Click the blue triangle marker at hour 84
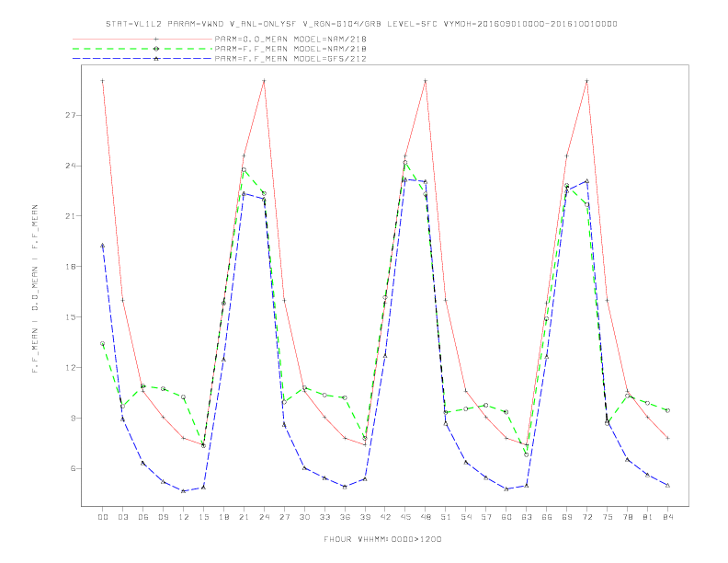Screen dimensions: 728x563 point(667,485)
